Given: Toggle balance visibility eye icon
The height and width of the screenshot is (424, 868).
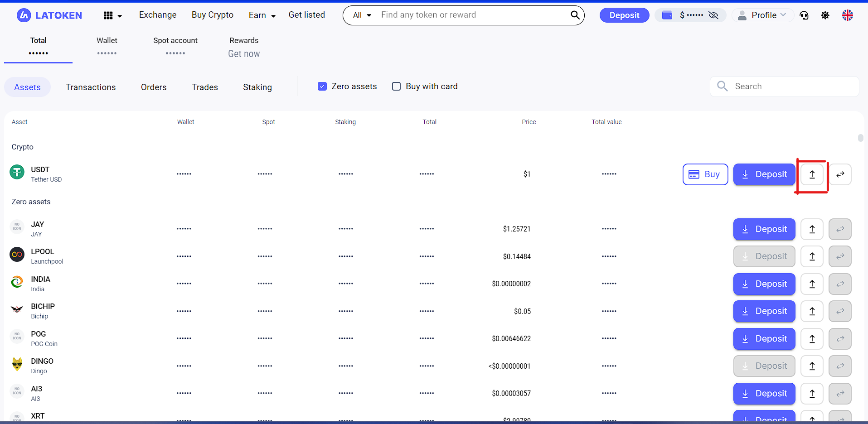Looking at the screenshot, I should (713, 15).
